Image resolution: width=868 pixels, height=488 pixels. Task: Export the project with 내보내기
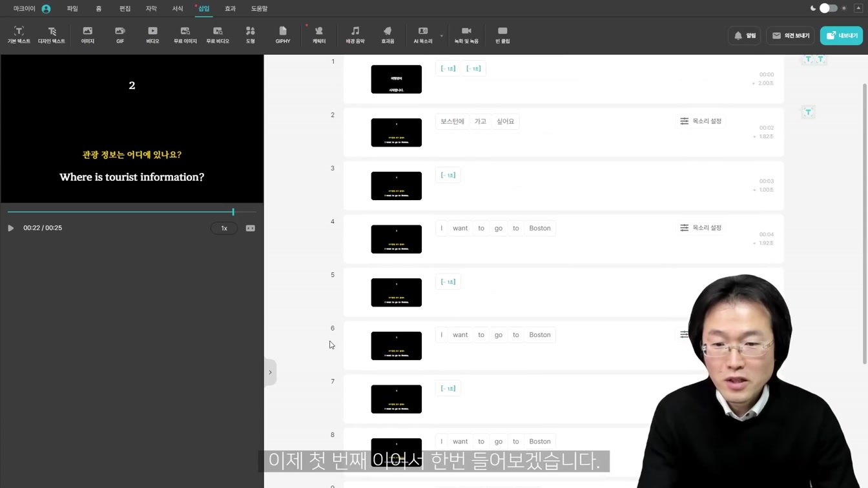point(842,36)
